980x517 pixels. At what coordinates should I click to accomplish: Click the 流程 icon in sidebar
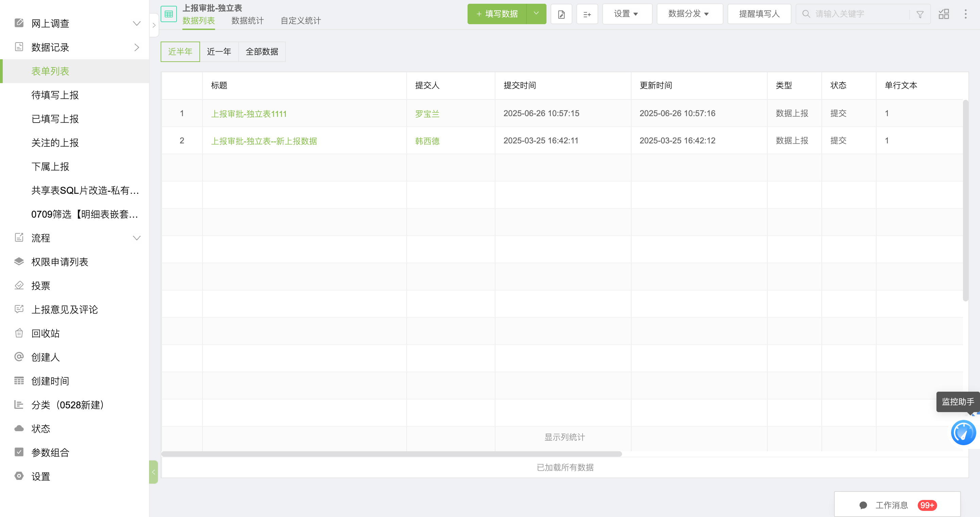pyautogui.click(x=19, y=238)
